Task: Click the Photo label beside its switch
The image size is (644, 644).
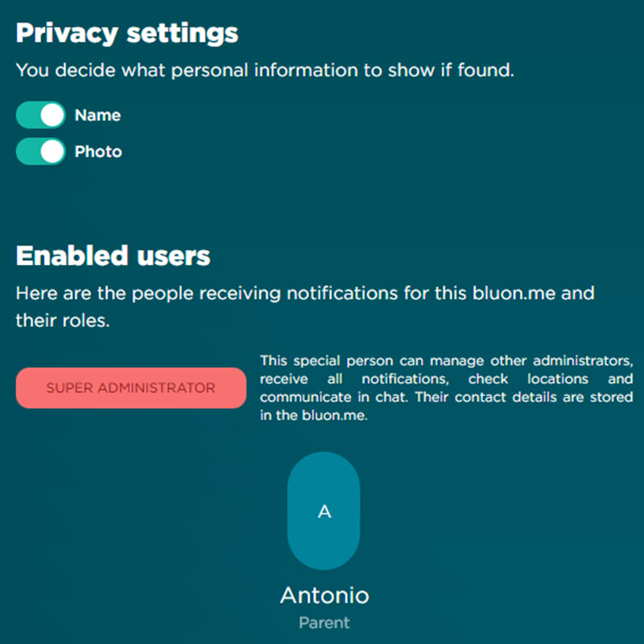Action: (98, 151)
